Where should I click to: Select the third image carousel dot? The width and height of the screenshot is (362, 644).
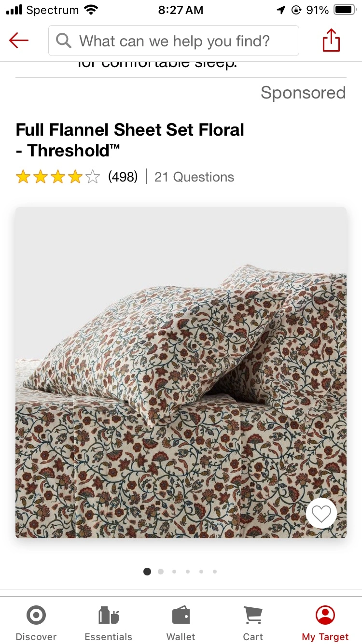(x=174, y=572)
